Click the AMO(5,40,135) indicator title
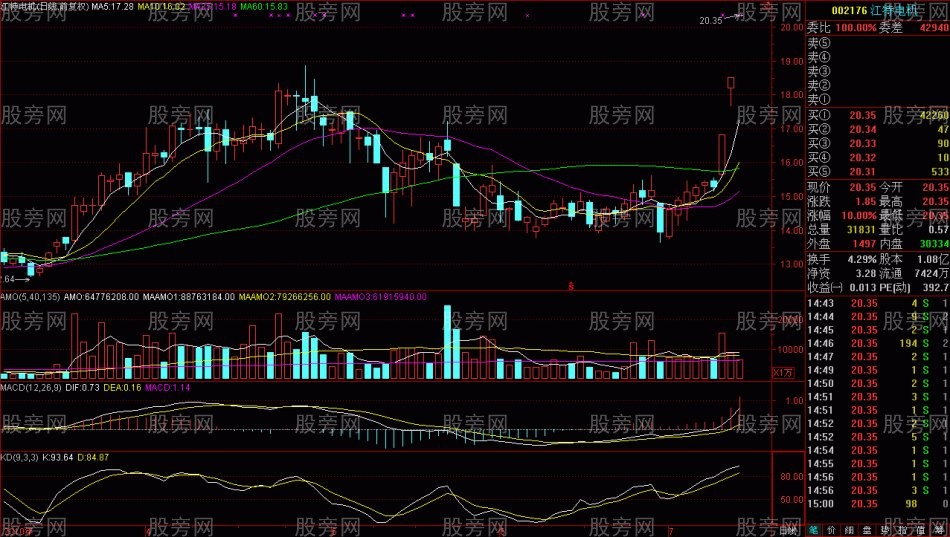The height and width of the screenshot is (537, 950). click(x=30, y=297)
